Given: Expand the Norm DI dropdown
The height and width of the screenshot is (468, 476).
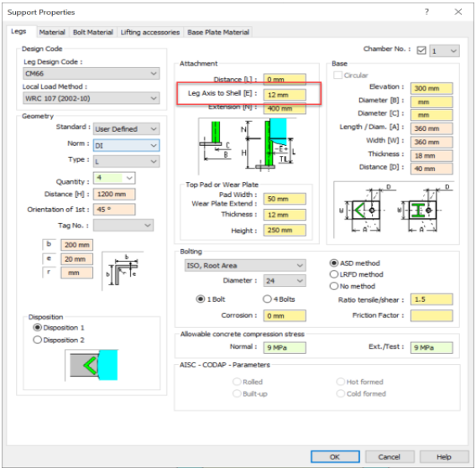Looking at the screenshot, I should (126, 146).
